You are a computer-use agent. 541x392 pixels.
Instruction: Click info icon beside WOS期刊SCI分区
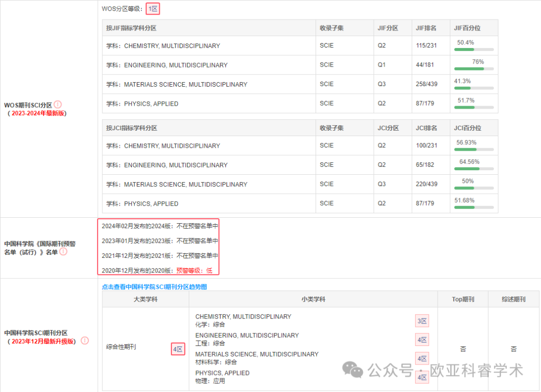coord(58,105)
